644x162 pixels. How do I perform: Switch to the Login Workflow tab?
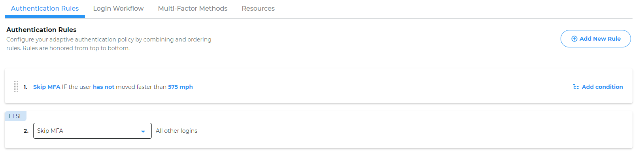[118, 8]
